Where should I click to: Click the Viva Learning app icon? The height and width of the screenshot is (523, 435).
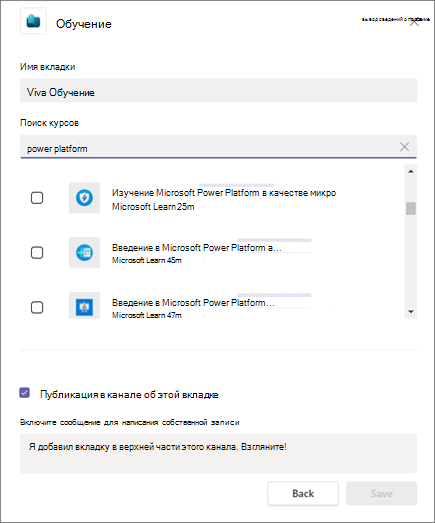(33, 22)
